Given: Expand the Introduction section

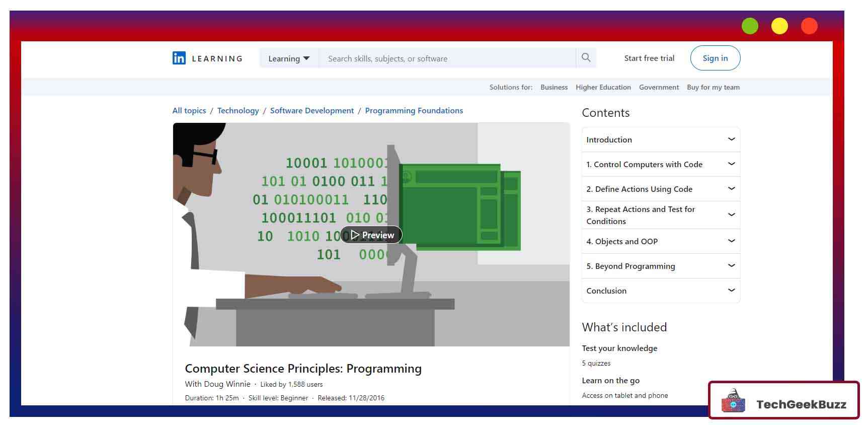Looking at the screenshot, I should point(661,139).
